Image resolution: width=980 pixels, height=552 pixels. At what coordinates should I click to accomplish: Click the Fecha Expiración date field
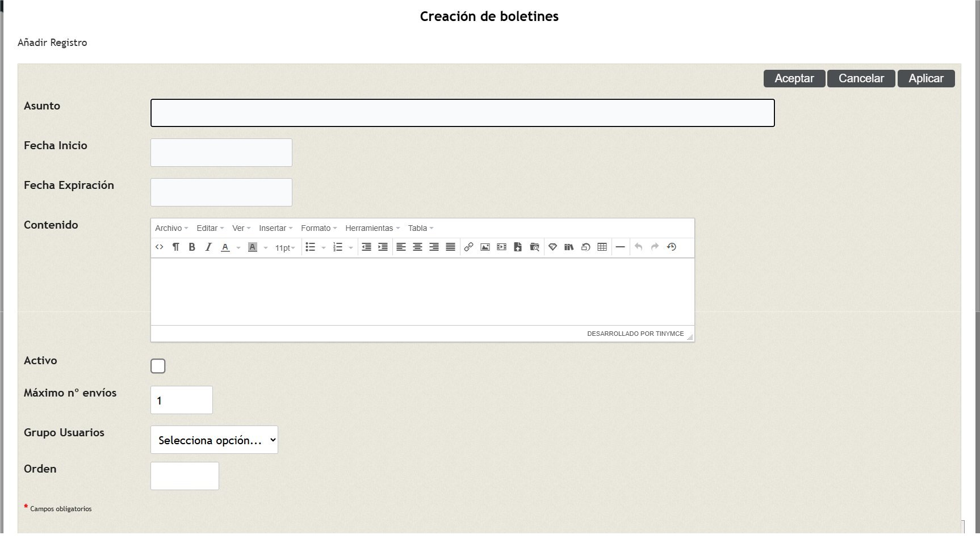coord(221,192)
